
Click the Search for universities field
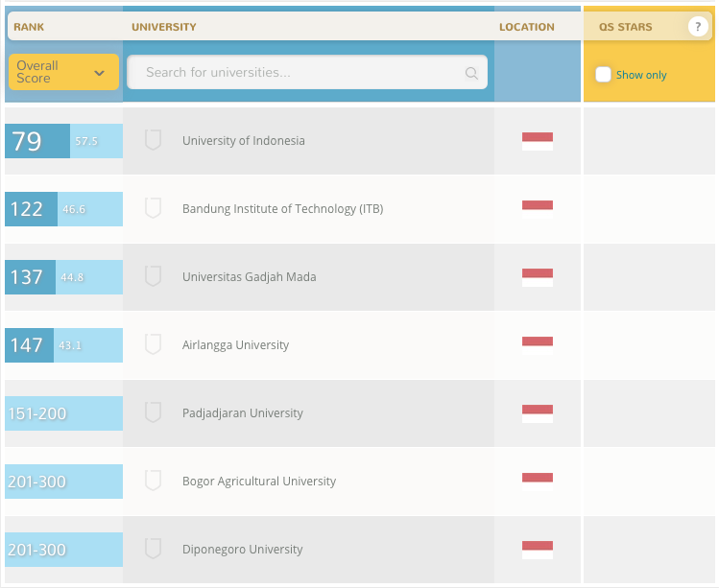(307, 72)
